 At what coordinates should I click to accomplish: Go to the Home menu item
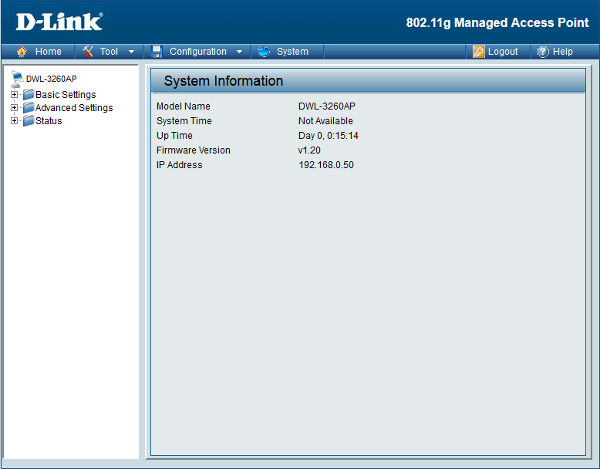click(48, 52)
